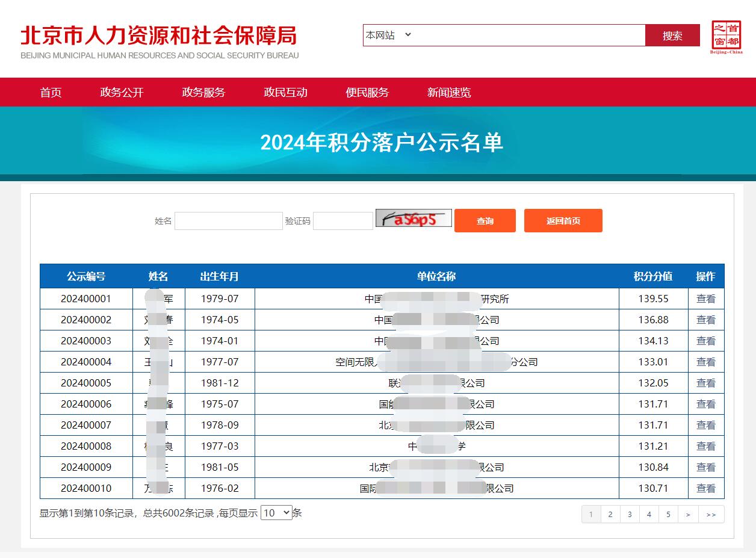Click the 姓名 name input field
Image resolution: width=756 pixels, height=558 pixels.
[x=229, y=221]
